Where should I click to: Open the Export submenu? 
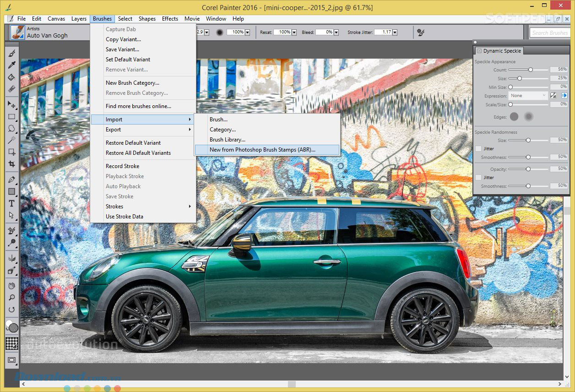click(114, 130)
